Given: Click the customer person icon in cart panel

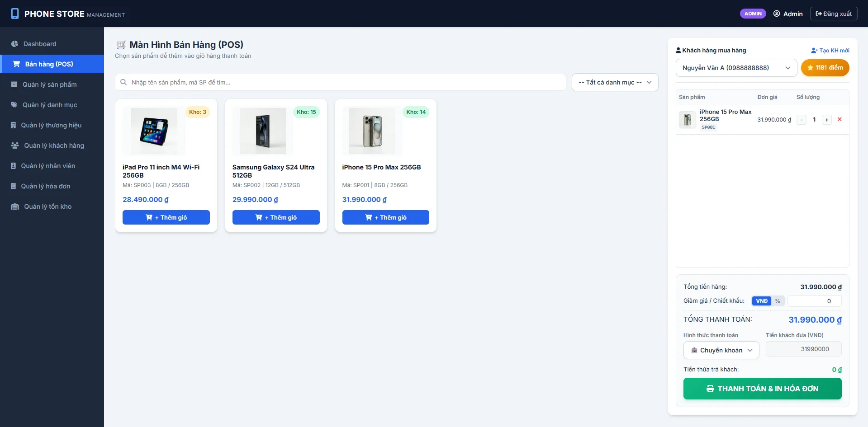Looking at the screenshot, I should (678, 50).
